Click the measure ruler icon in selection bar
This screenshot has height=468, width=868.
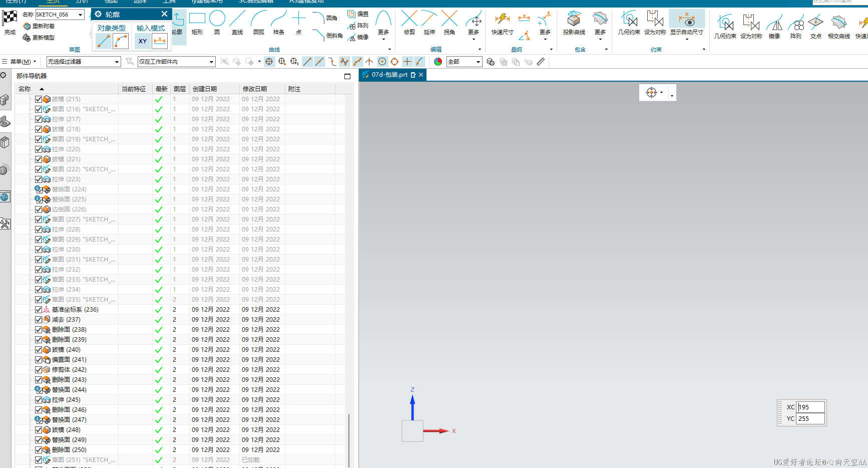point(541,62)
